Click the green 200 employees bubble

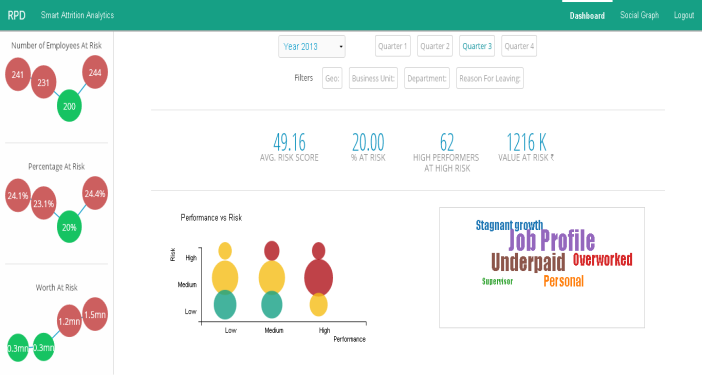(x=69, y=106)
